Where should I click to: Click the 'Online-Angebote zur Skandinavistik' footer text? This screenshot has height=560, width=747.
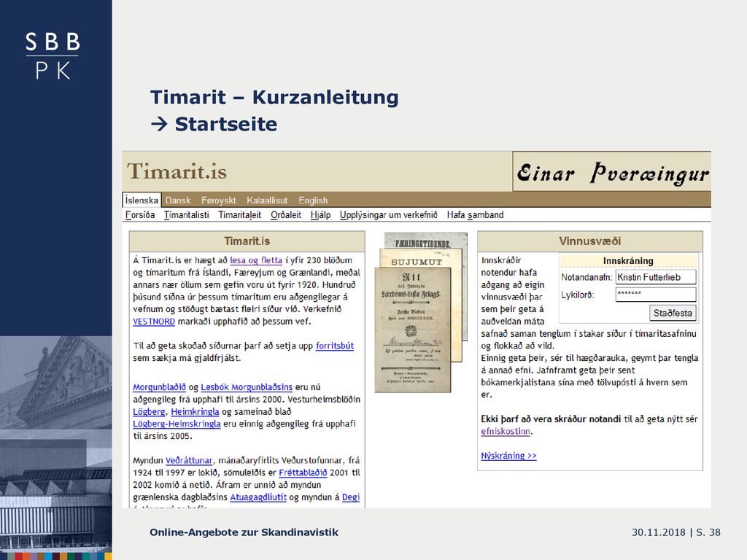tap(244, 532)
